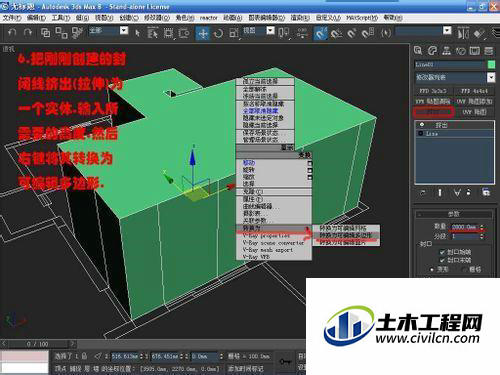This screenshot has height=375, width=500.
Task: Toggle the 3D Snaps magnet
Action: pyautogui.click(x=320, y=33)
